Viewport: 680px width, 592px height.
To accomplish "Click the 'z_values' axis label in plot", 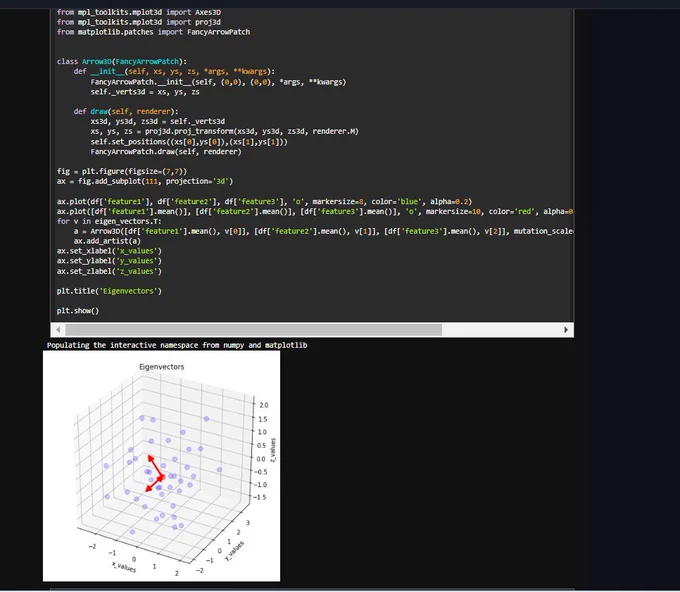I will point(273,449).
